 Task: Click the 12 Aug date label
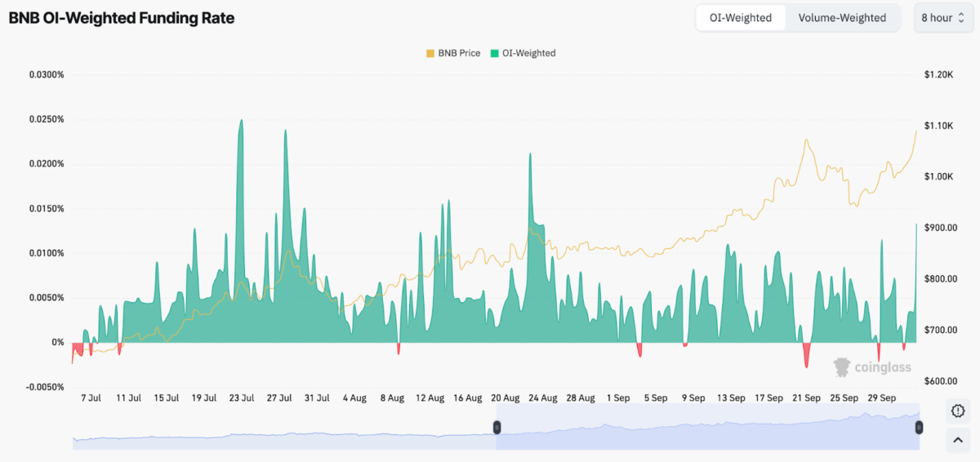(430, 398)
